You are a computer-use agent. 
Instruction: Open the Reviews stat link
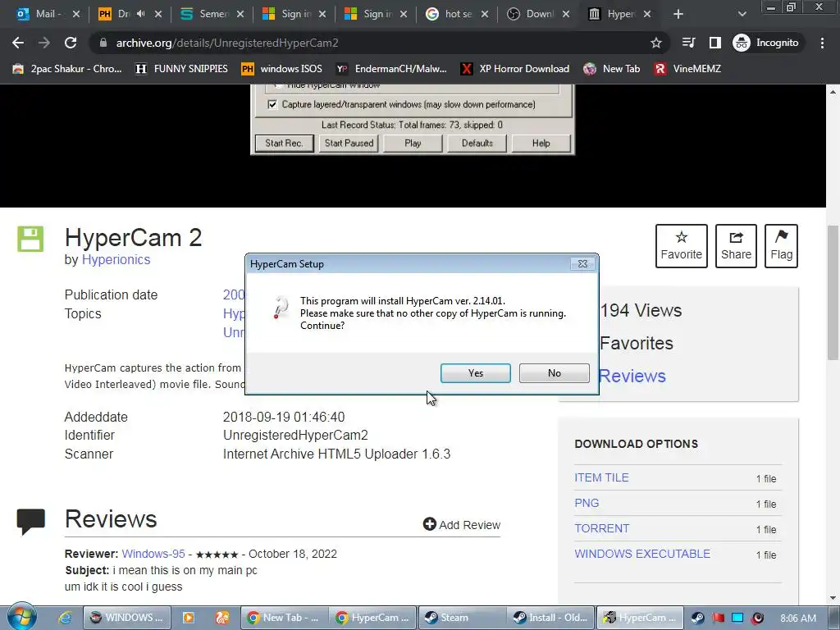tap(632, 376)
